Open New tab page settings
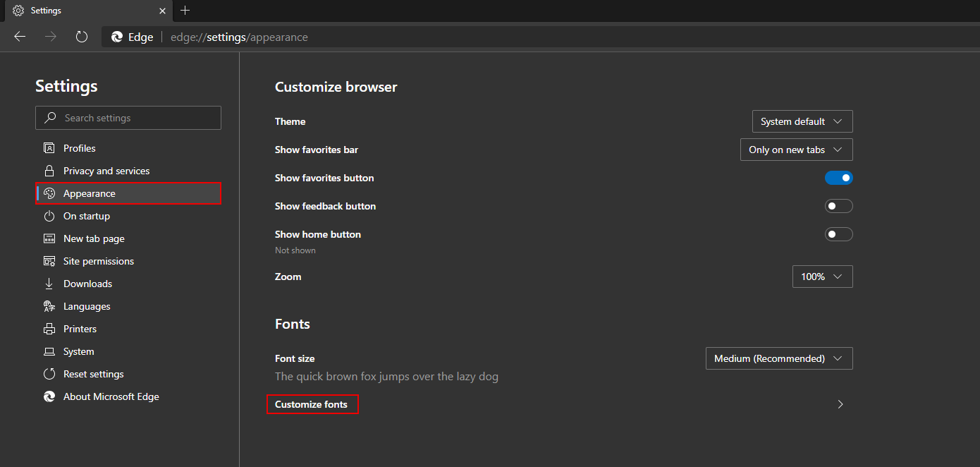Viewport: 980px width, 467px height. pos(128,238)
